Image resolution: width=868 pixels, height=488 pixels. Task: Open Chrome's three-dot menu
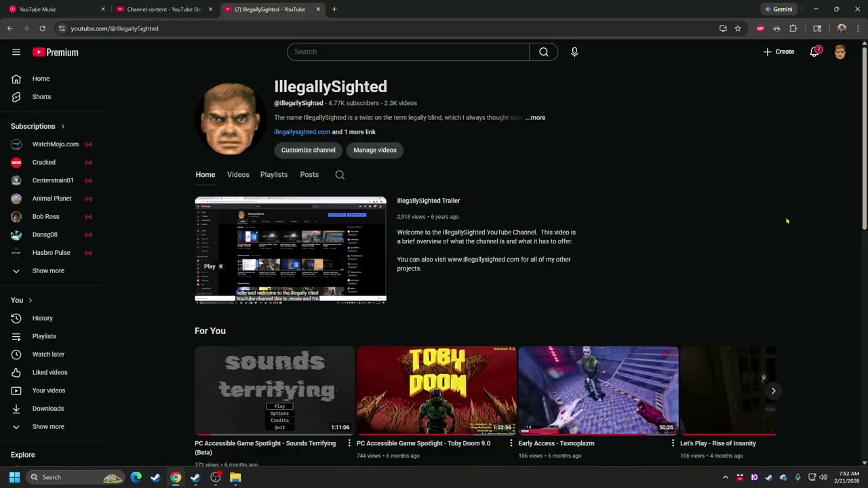point(858,28)
